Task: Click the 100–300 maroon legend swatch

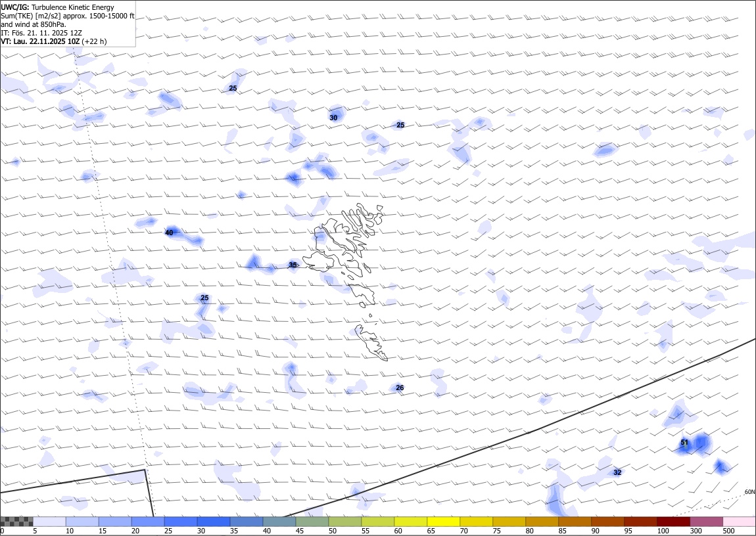Action: (x=673, y=522)
